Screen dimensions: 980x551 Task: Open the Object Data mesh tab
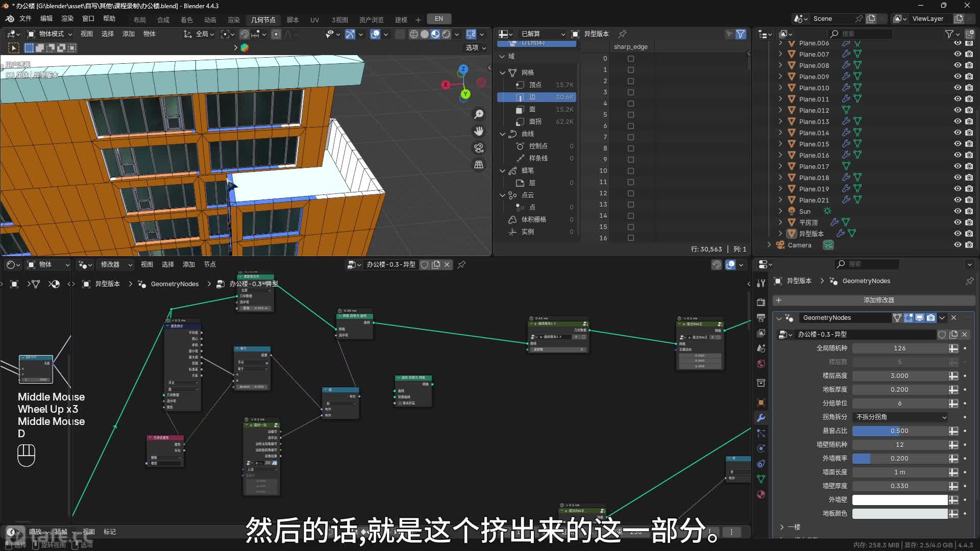coord(761,479)
